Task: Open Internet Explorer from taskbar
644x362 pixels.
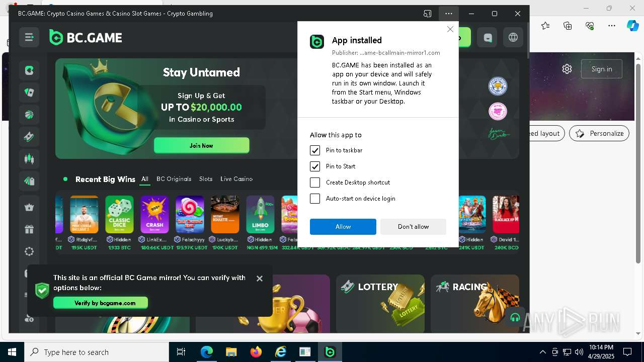Action: click(281, 352)
